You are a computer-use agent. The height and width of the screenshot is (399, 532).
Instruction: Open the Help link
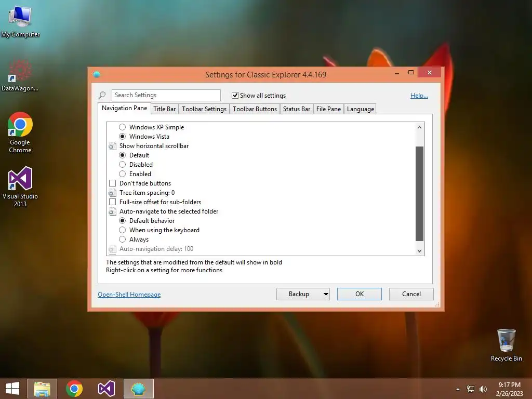click(419, 96)
